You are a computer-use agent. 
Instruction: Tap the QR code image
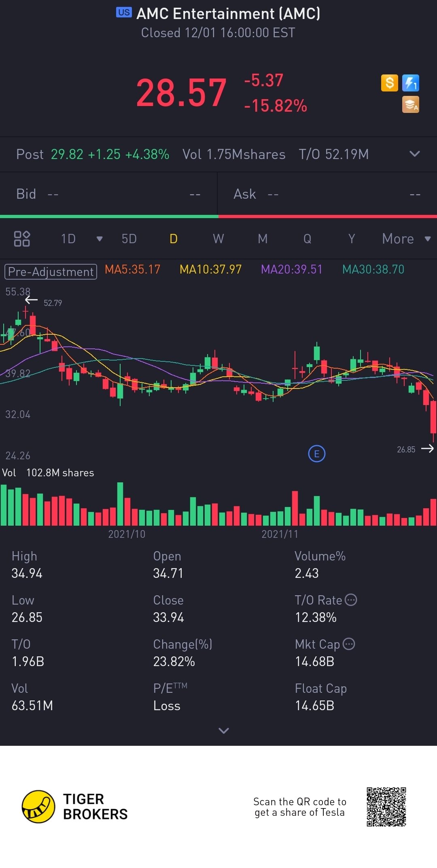pyautogui.click(x=386, y=807)
